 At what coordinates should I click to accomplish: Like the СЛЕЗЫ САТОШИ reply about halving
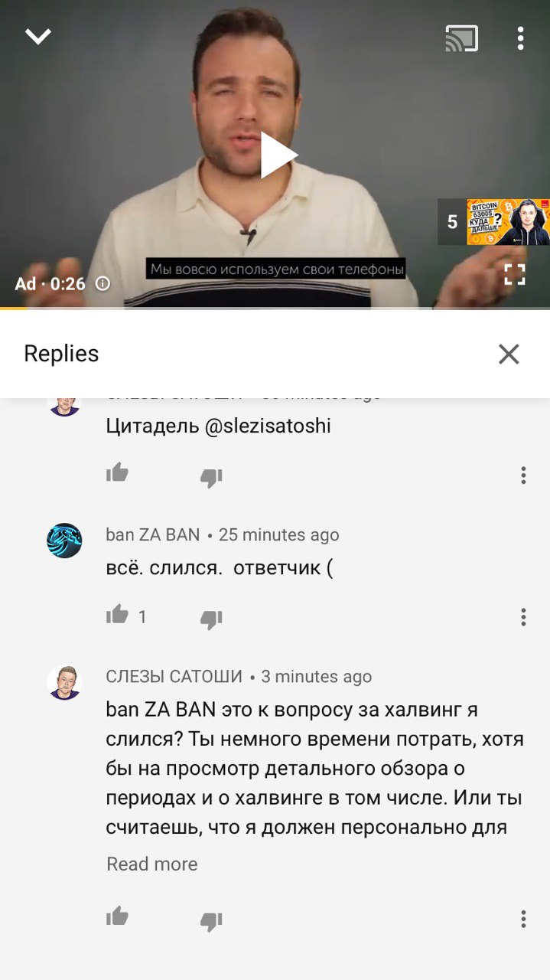point(117,916)
